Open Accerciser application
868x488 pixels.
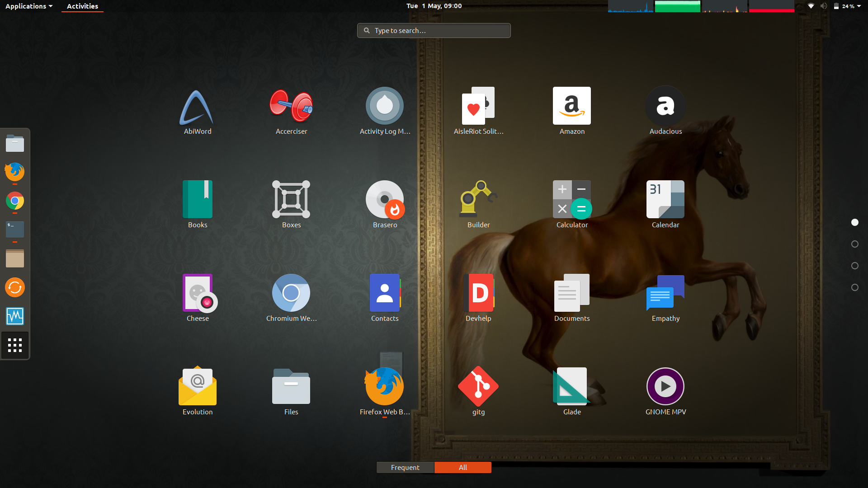[291, 111]
